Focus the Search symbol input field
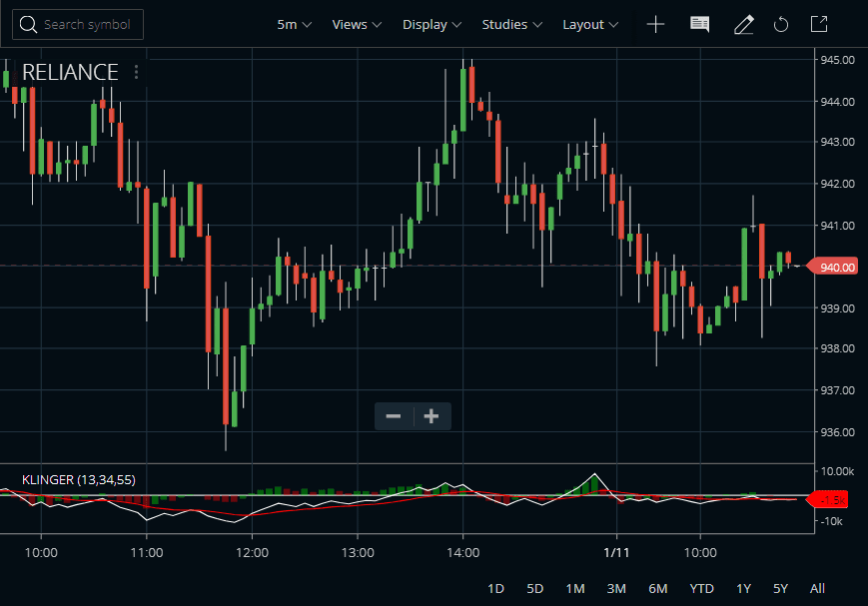 [x=78, y=24]
